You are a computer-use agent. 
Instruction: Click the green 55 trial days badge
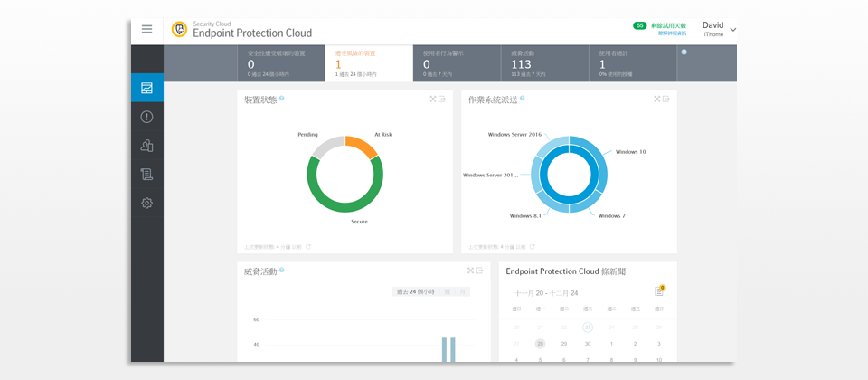640,25
